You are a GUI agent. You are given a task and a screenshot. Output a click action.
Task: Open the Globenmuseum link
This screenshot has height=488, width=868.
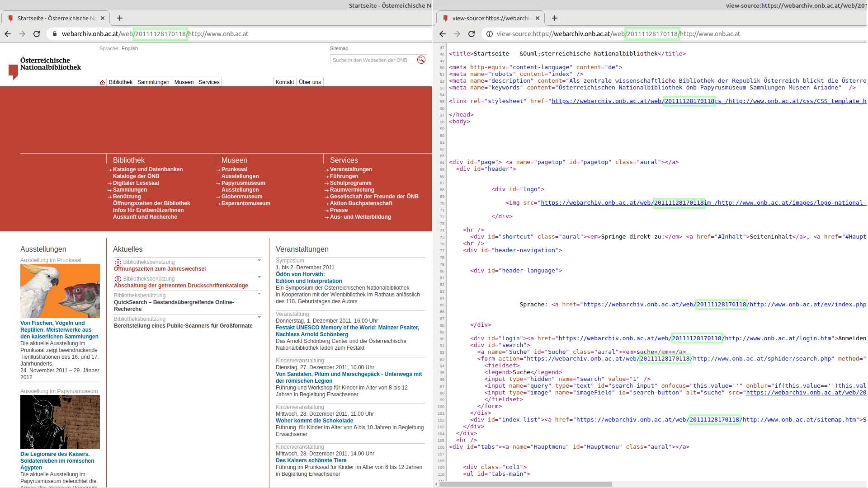[242, 197]
